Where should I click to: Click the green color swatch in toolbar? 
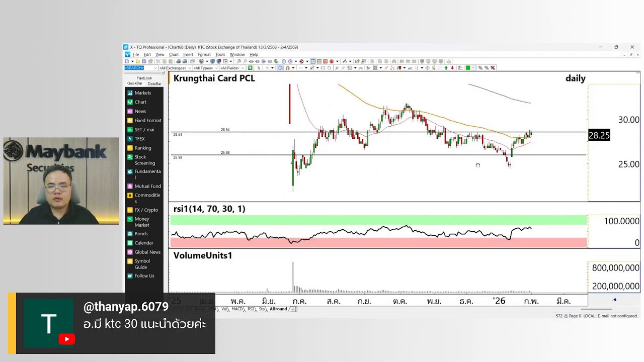pyautogui.click(x=468, y=68)
